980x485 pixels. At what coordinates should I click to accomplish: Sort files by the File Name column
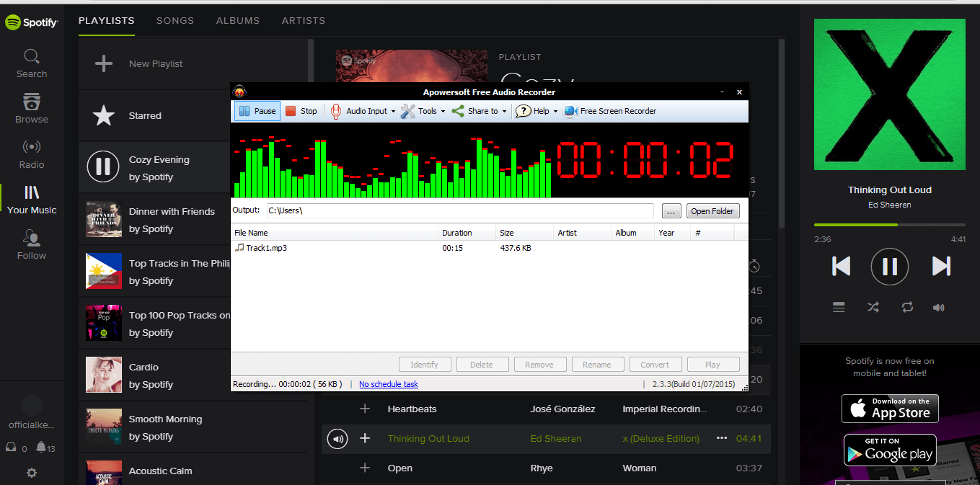[x=335, y=233]
